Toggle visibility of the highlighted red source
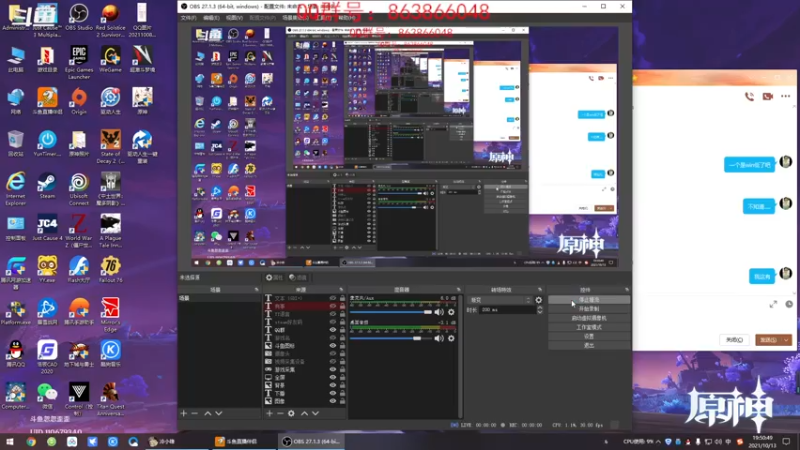This screenshot has width=800, height=450. [333, 306]
